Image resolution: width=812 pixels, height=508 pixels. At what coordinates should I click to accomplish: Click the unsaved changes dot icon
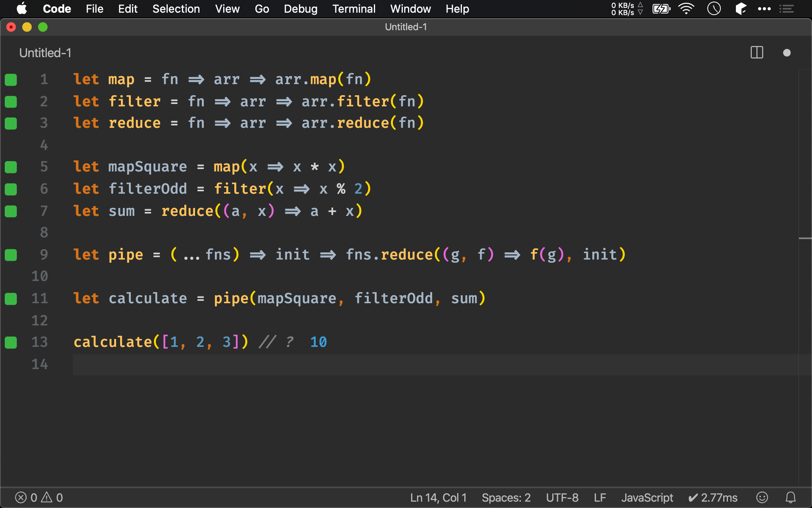coord(787,53)
